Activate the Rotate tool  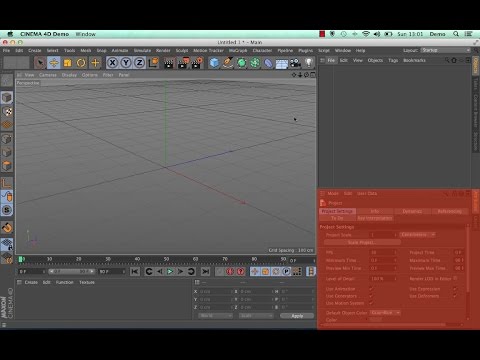[x=81, y=63]
